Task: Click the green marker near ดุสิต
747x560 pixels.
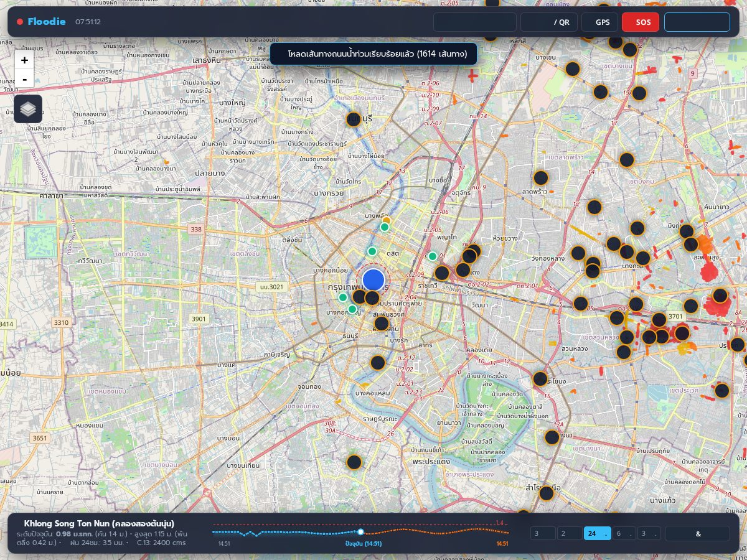Action: 372,251
